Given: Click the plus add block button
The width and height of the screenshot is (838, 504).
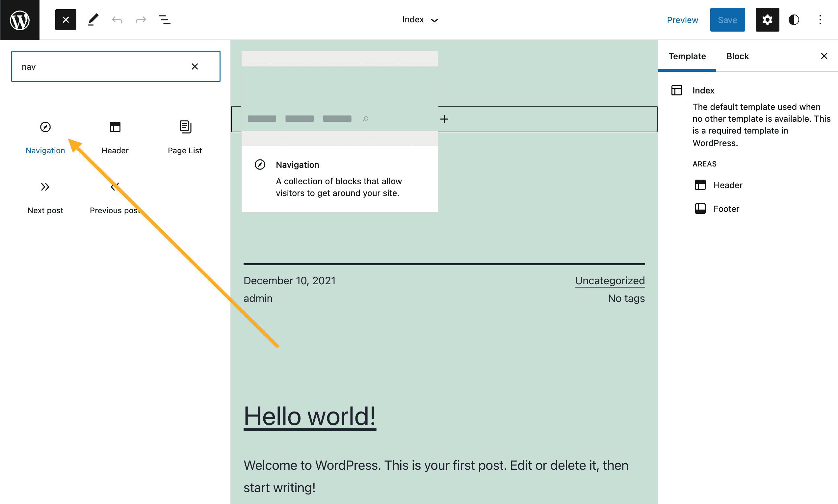Looking at the screenshot, I should 444,119.
